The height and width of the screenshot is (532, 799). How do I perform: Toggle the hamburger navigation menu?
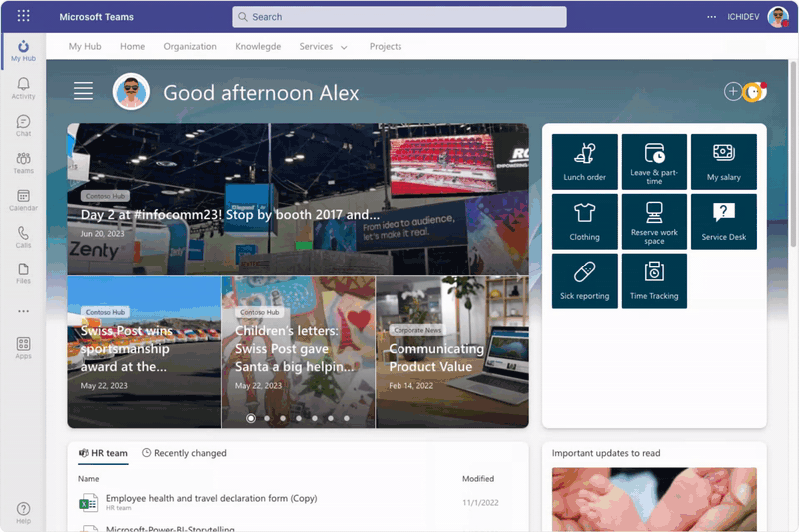[x=83, y=91]
